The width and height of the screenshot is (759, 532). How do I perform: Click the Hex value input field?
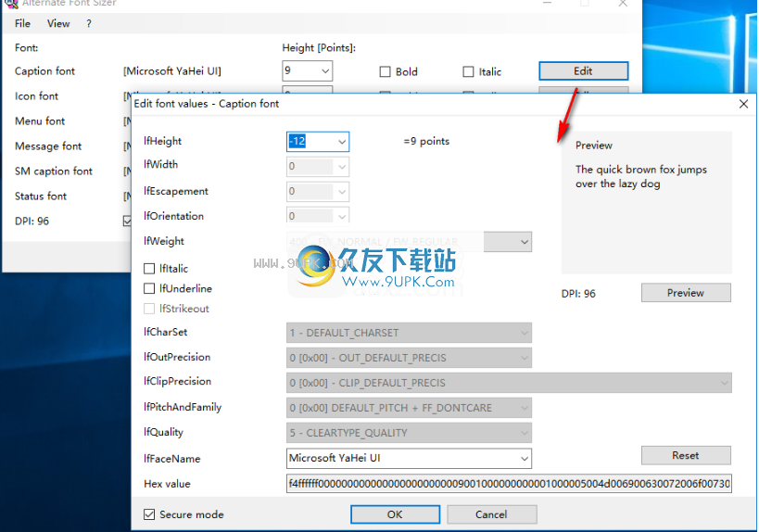click(x=509, y=484)
